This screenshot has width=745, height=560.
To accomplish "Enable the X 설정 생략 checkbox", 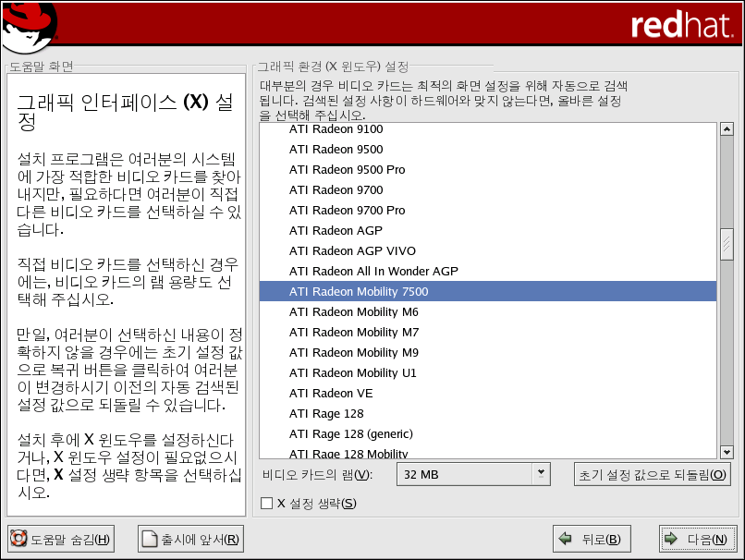I will point(267,504).
